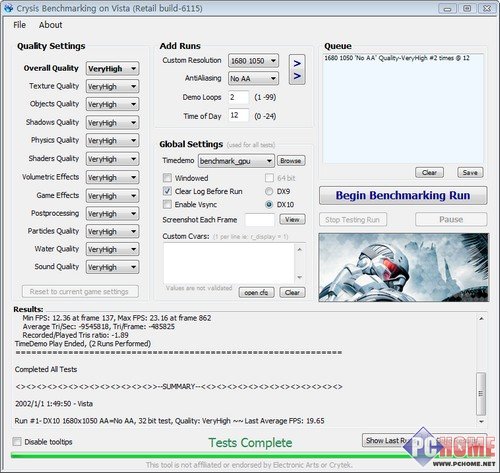Click the Crysis app icon in title bar
500x473 pixels.
(8, 8)
